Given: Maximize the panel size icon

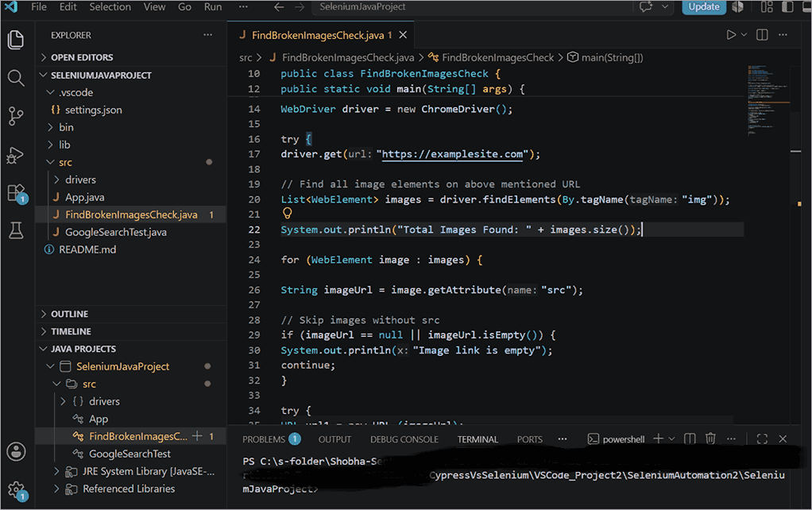Looking at the screenshot, I should (762, 439).
